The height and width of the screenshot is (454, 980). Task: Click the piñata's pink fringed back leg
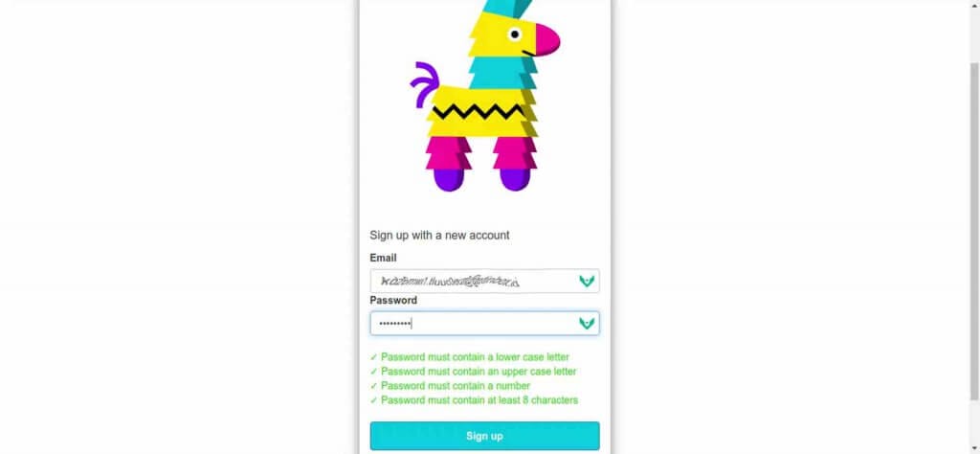click(446, 153)
